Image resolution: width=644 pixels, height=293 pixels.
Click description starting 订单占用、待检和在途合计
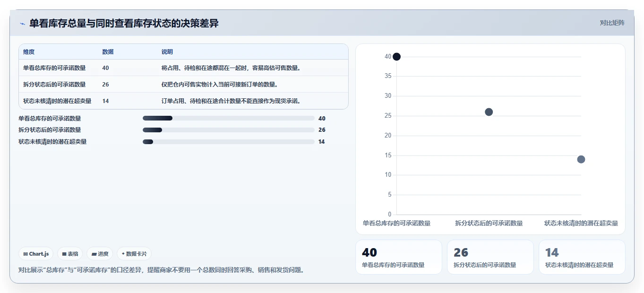(x=231, y=101)
